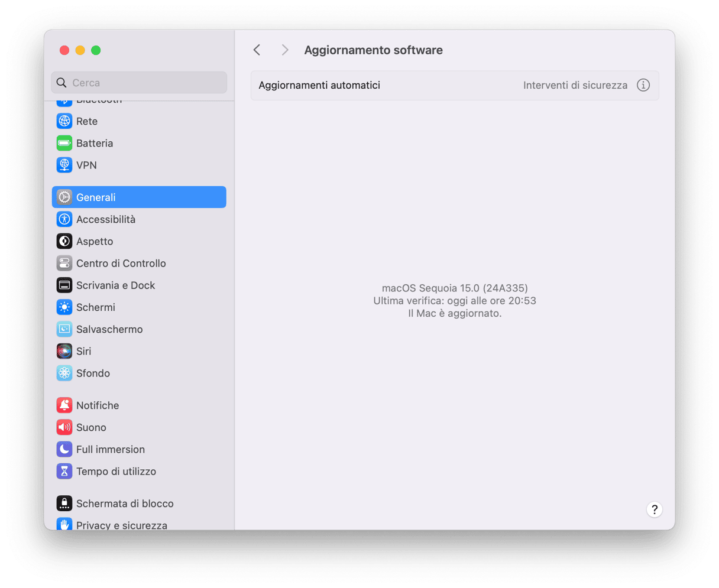Open Scrivania e Dock settings
Viewport: 719px width, 588px height.
115,285
